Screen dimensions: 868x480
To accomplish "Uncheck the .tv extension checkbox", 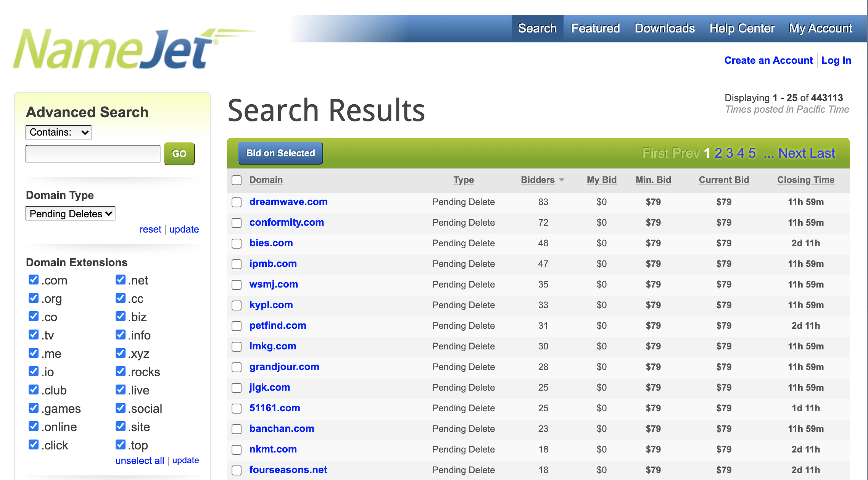I will click(x=34, y=335).
